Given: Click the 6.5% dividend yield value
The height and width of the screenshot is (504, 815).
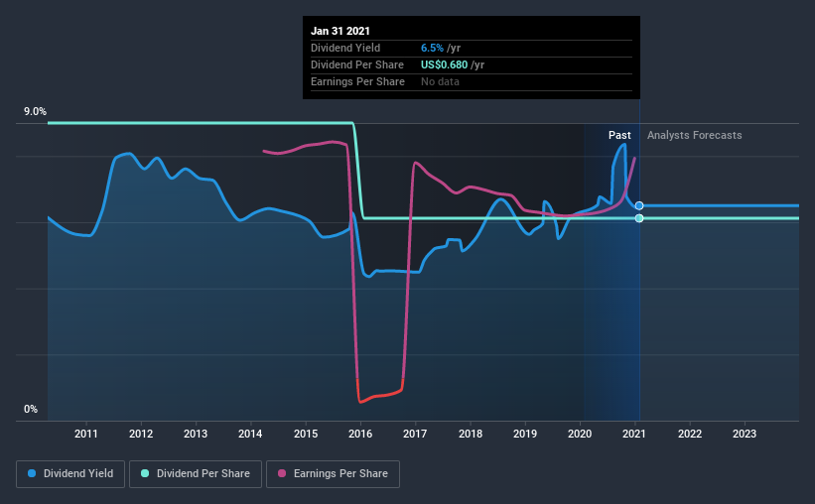Looking at the screenshot, I should click(x=432, y=48).
